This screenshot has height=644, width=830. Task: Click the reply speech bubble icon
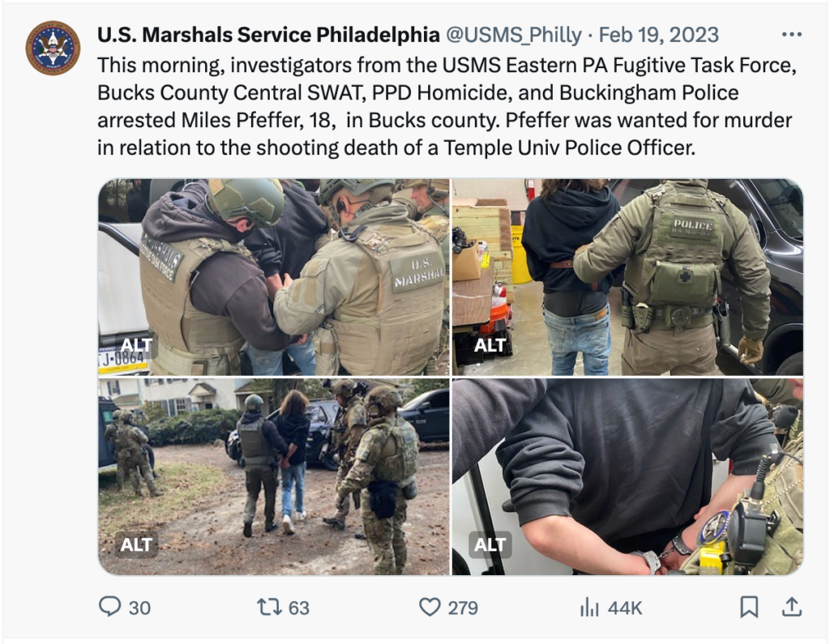click(109, 607)
